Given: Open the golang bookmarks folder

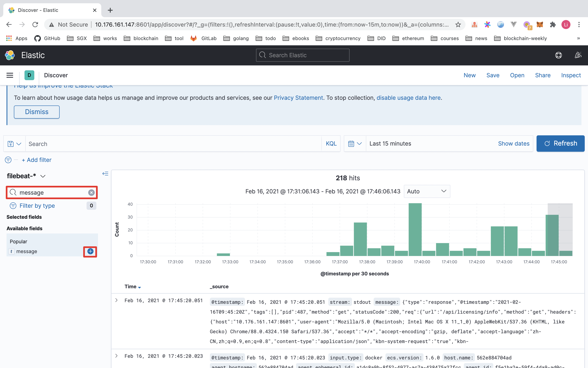Looking at the screenshot, I should pos(236,38).
